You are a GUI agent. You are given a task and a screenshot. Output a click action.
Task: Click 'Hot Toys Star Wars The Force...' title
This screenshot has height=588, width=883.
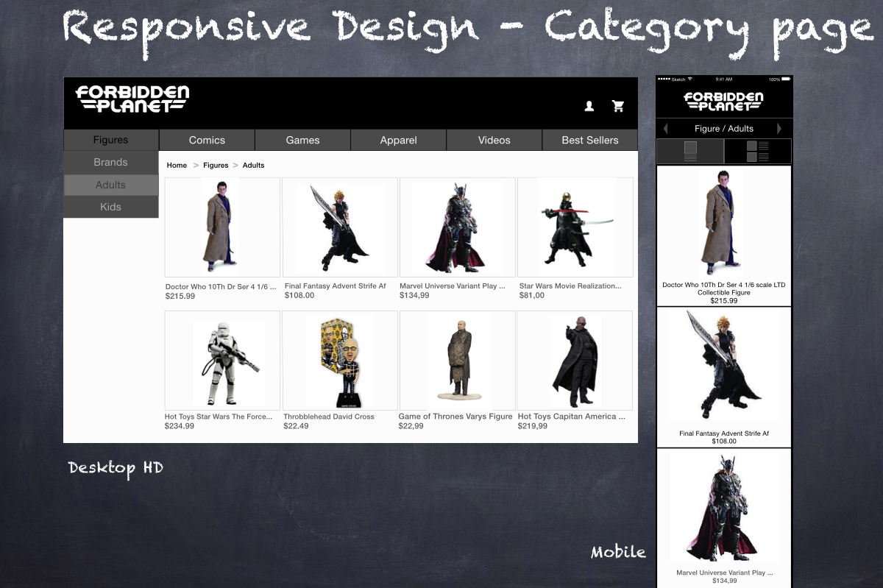pyautogui.click(x=219, y=417)
